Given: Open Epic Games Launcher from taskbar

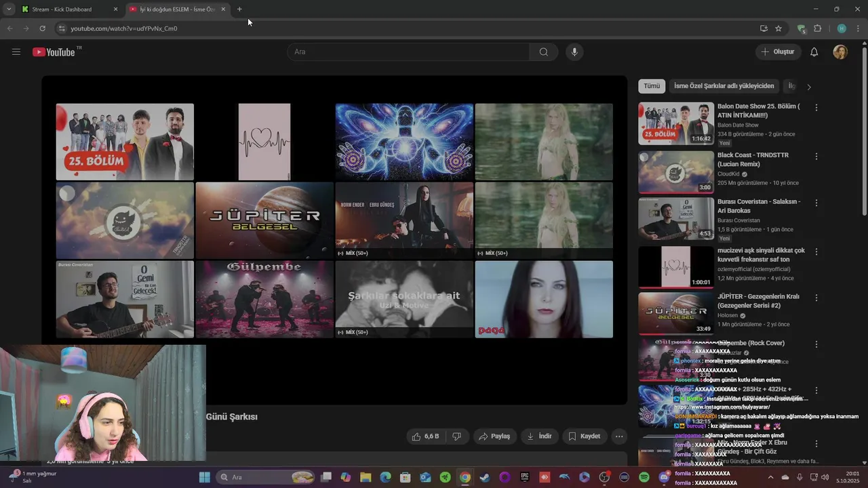Looking at the screenshot, I should [524, 477].
